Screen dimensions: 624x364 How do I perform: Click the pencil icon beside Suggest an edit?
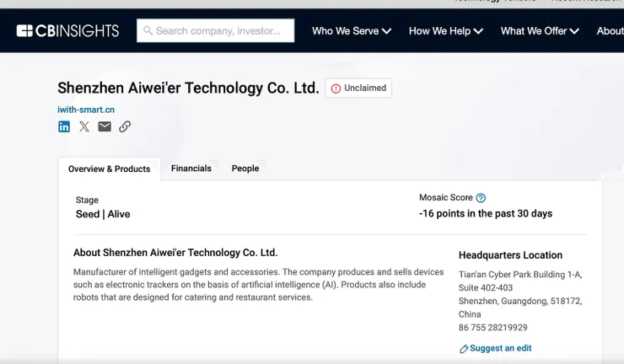click(x=464, y=349)
